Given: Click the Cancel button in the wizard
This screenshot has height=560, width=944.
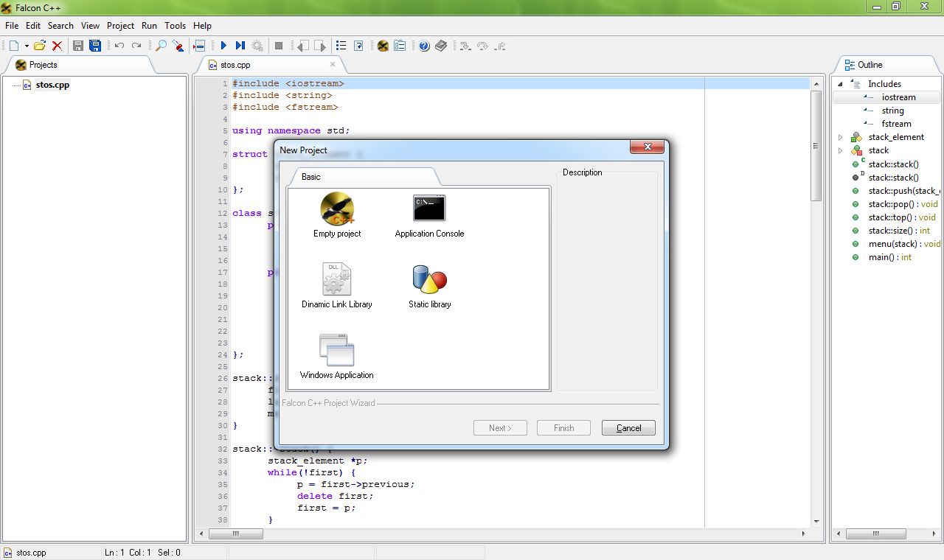Looking at the screenshot, I should [x=628, y=428].
